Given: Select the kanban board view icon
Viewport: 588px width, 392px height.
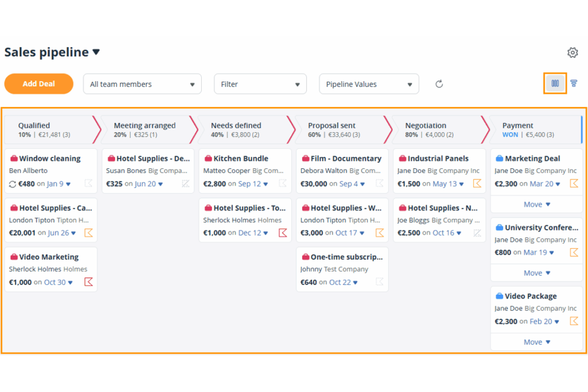Looking at the screenshot, I should pos(555,83).
